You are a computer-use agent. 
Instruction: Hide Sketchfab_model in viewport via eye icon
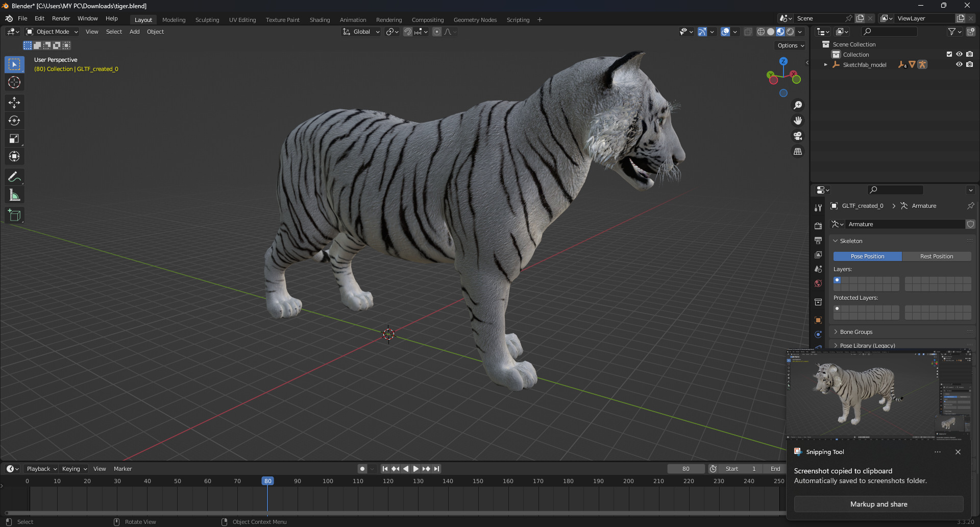(959, 64)
